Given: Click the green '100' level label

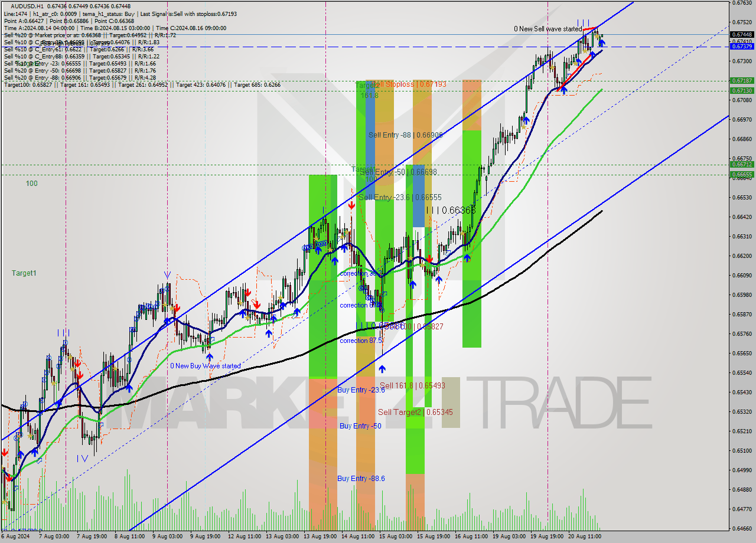Looking at the screenshot, I should point(31,184).
